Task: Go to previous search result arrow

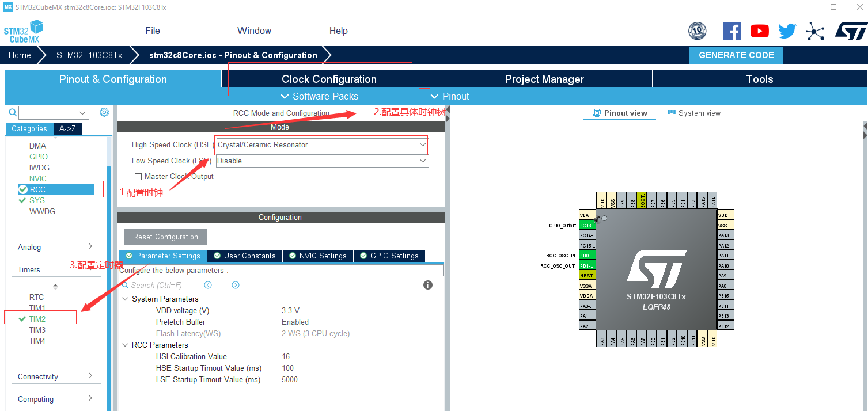Action: [208, 285]
